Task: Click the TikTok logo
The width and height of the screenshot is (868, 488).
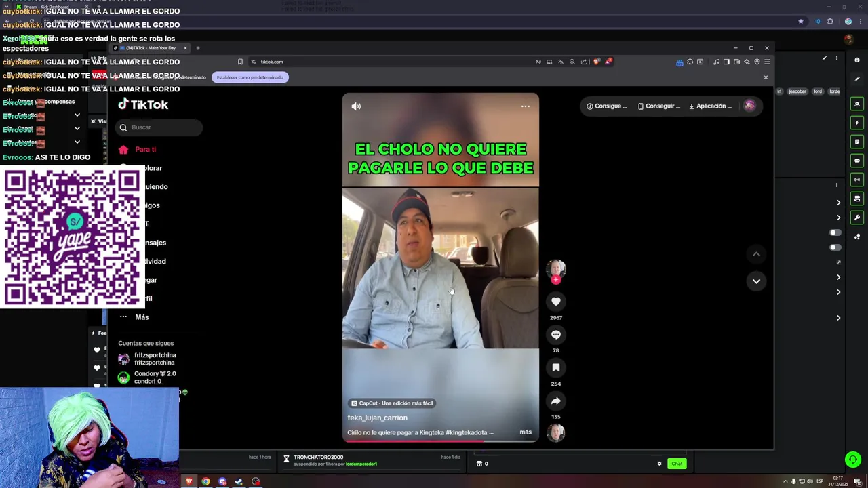Action: 143,104
